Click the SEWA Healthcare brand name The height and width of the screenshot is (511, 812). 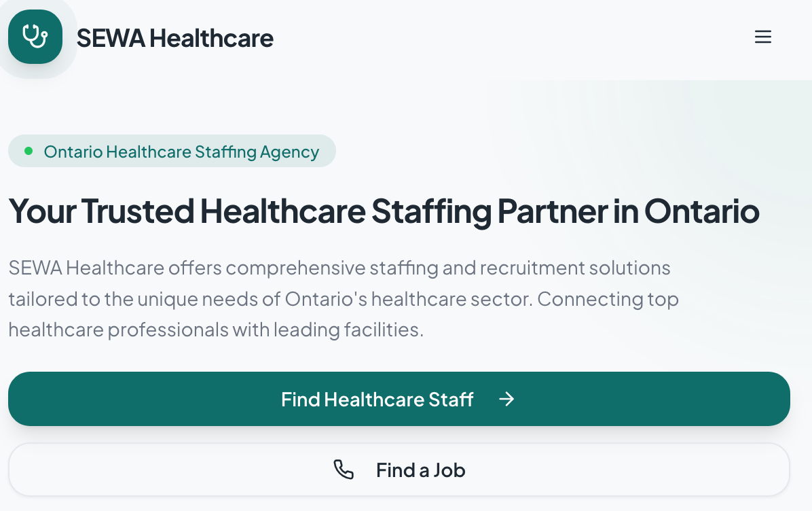174,38
